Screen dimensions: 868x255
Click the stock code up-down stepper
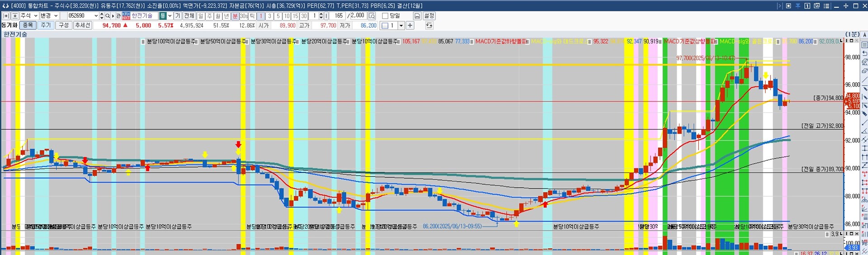click(102, 16)
